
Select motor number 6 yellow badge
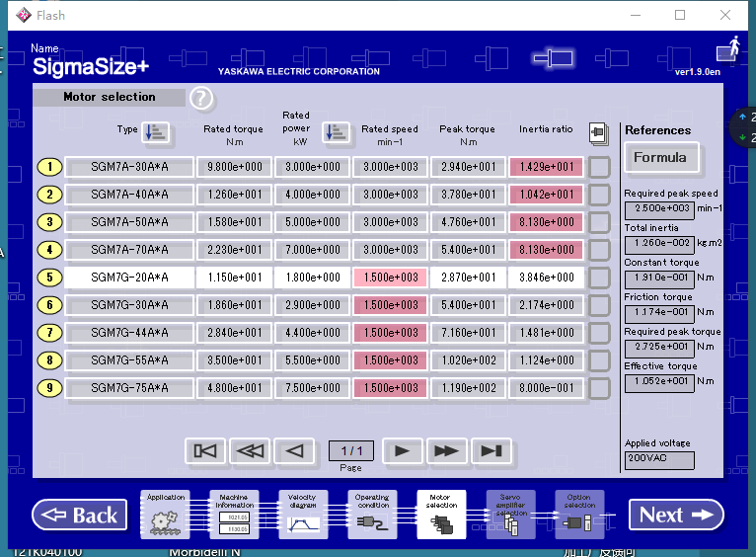tap(49, 305)
